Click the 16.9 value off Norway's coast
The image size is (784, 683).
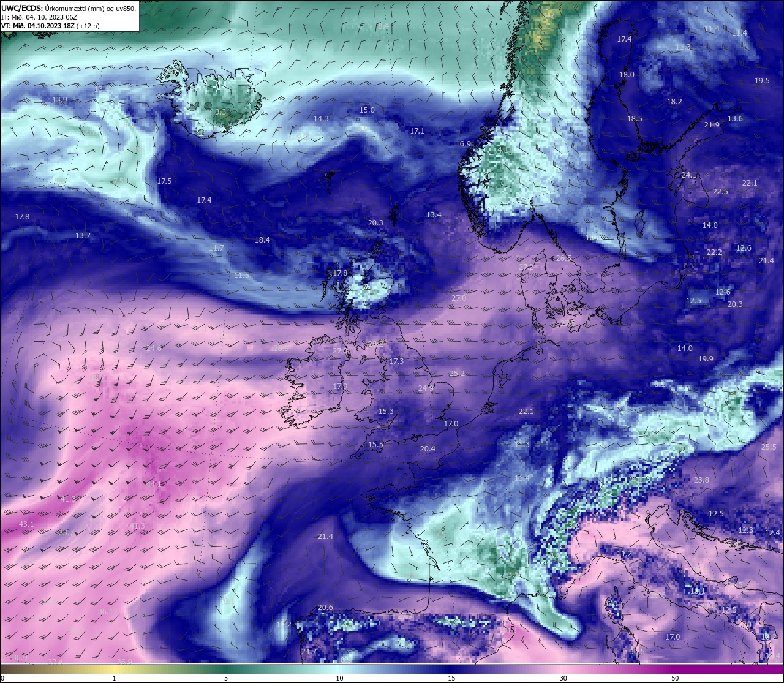tap(463, 144)
